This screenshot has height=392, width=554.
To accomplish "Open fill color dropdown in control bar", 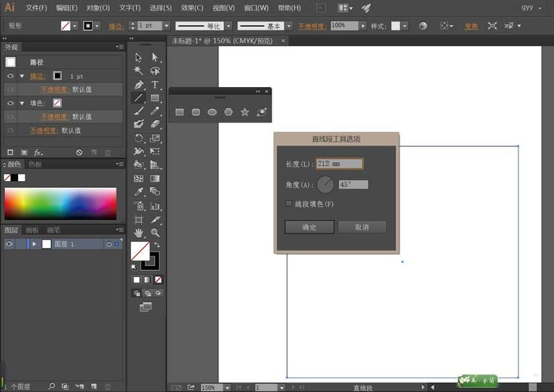I will click(x=74, y=26).
